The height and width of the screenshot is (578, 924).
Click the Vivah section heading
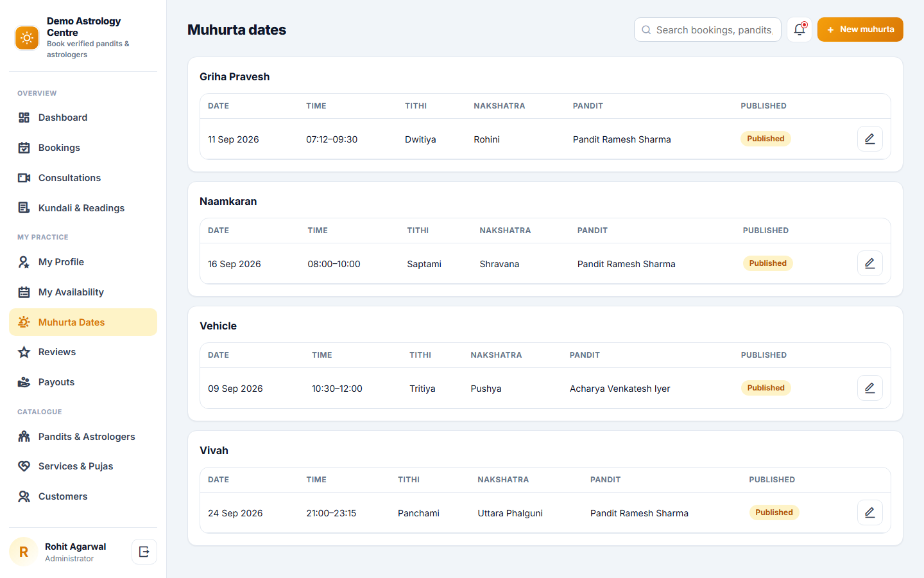pos(214,450)
